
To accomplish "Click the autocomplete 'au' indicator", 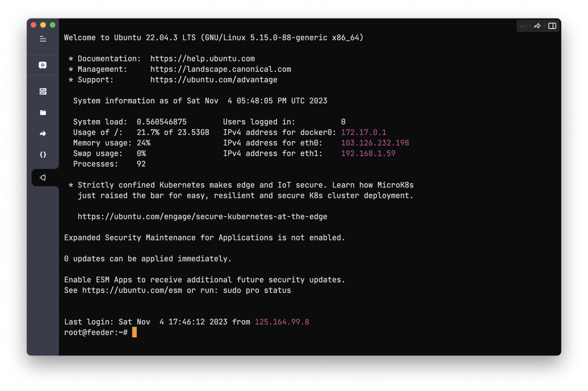I will pos(523,26).
